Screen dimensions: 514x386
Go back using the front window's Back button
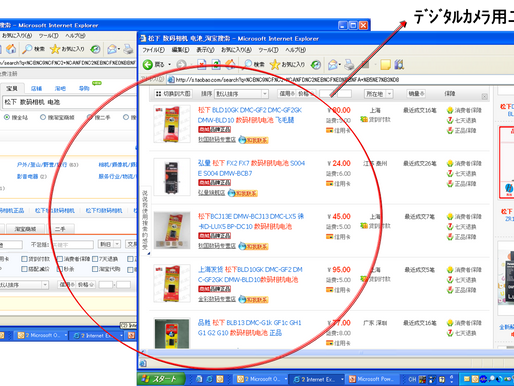click(x=154, y=64)
